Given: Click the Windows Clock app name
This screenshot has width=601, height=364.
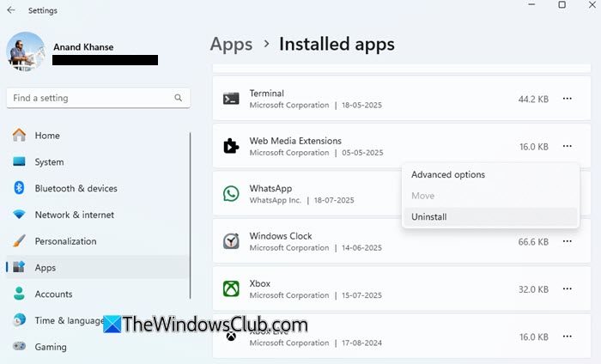Looking at the screenshot, I should pos(281,235).
